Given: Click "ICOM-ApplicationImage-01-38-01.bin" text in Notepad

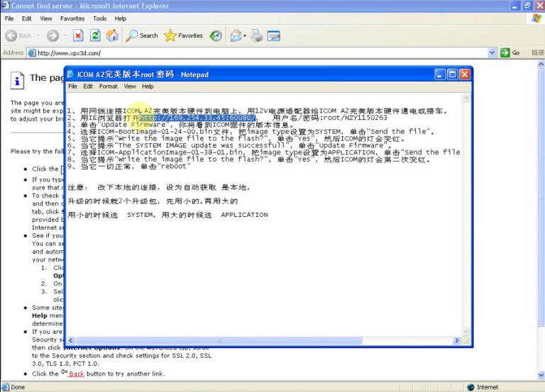Looking at the screenshot, I should coord(170,152).
